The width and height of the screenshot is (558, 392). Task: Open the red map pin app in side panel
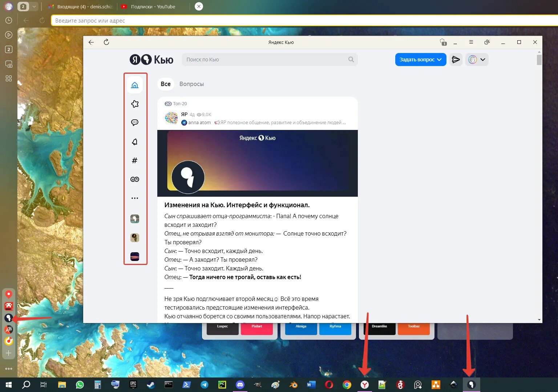pos(9,294)
